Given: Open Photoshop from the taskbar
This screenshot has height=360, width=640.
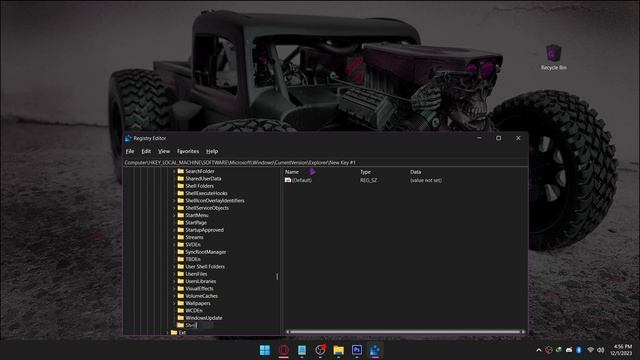Looking at the screenshot, I should pos(357,350).
